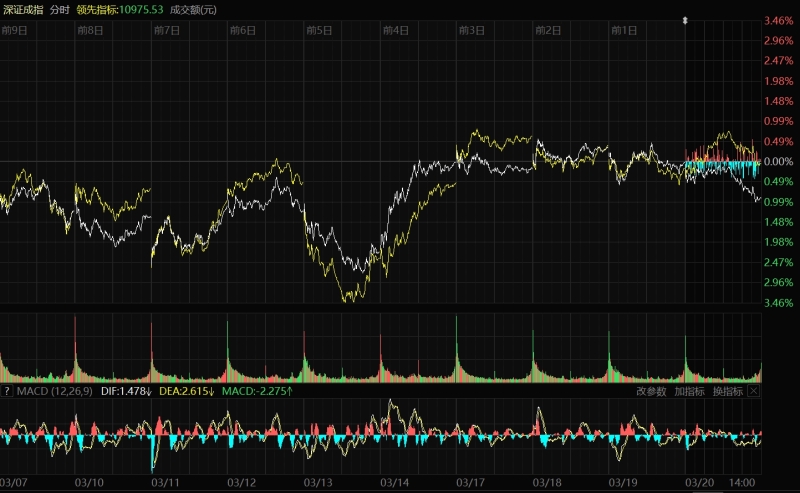Click the bottom green 3.46% axis value
The height and width of the screenshot is (493, 800).
(779, 303)
